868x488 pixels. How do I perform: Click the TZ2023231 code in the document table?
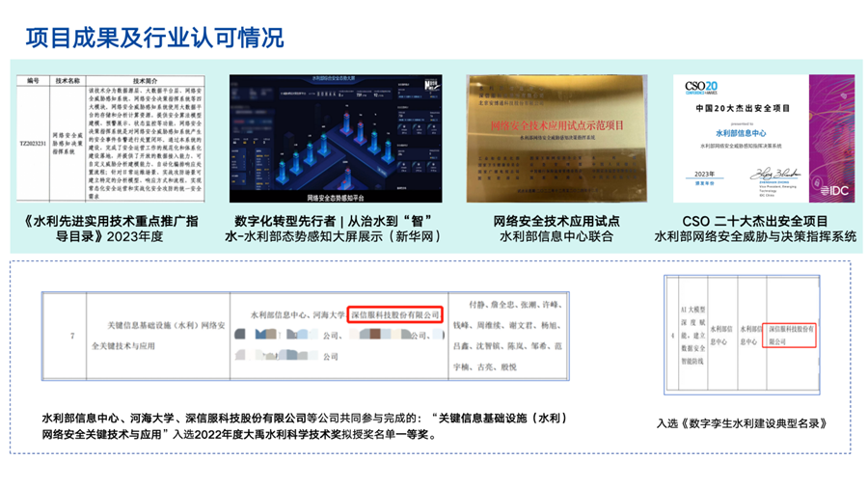coord(35,141)
